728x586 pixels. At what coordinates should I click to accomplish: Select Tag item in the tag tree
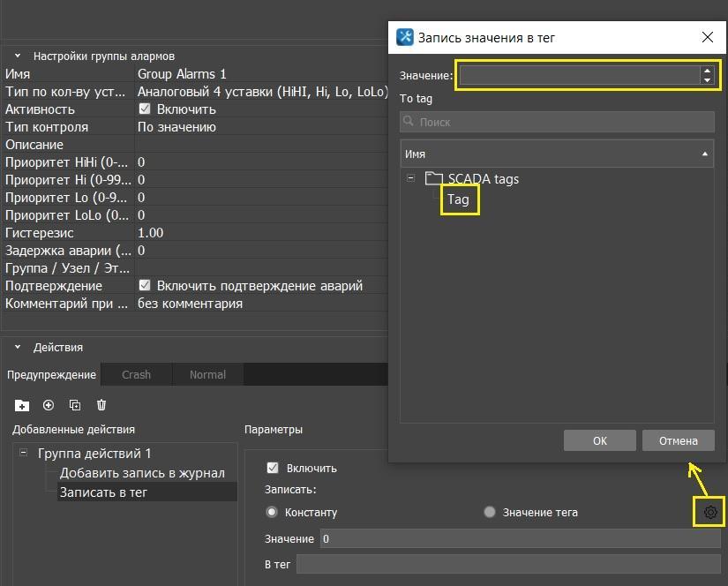pos(458,200)
